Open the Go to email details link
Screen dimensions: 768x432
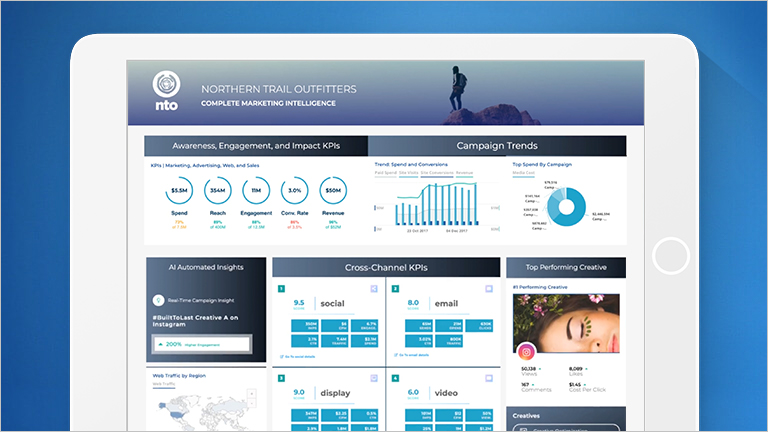(x=412, y=355)
